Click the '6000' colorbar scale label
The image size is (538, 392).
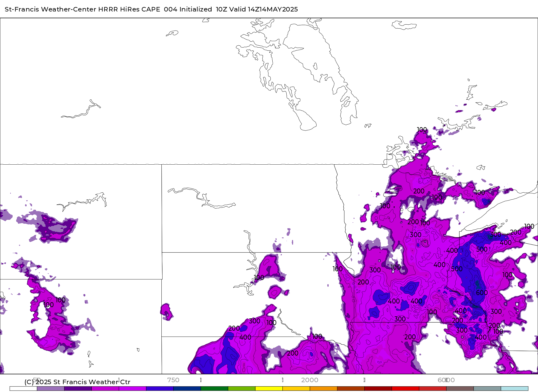[446, 380]
